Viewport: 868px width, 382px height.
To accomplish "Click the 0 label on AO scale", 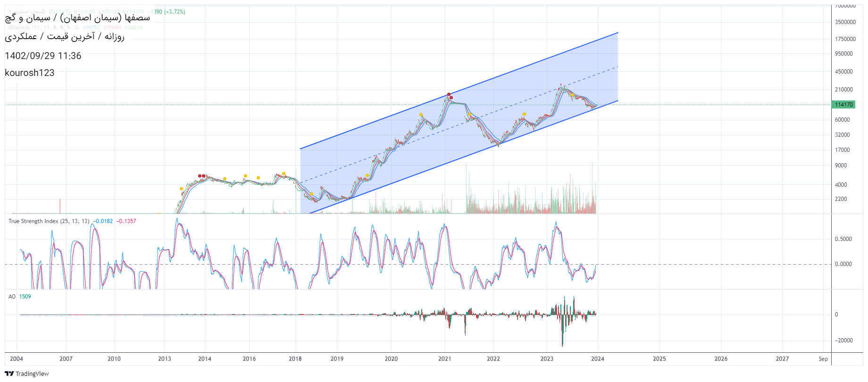I will 836,315.
